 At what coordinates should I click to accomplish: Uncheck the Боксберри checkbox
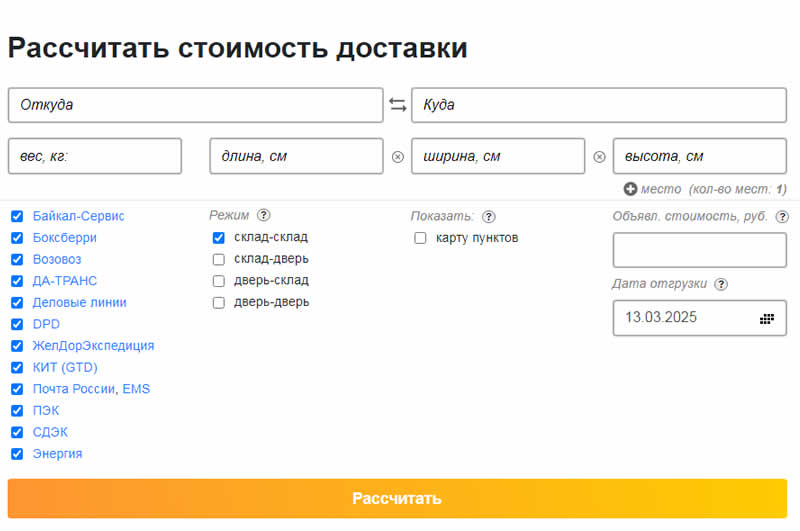pyautogui.click(x=17, y=238)
